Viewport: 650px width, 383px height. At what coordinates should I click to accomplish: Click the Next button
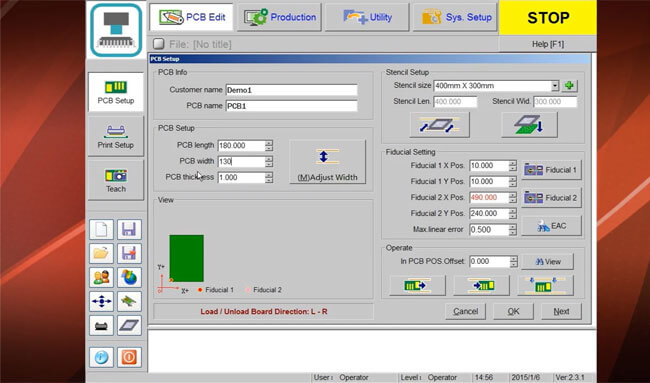pos(561,311)
